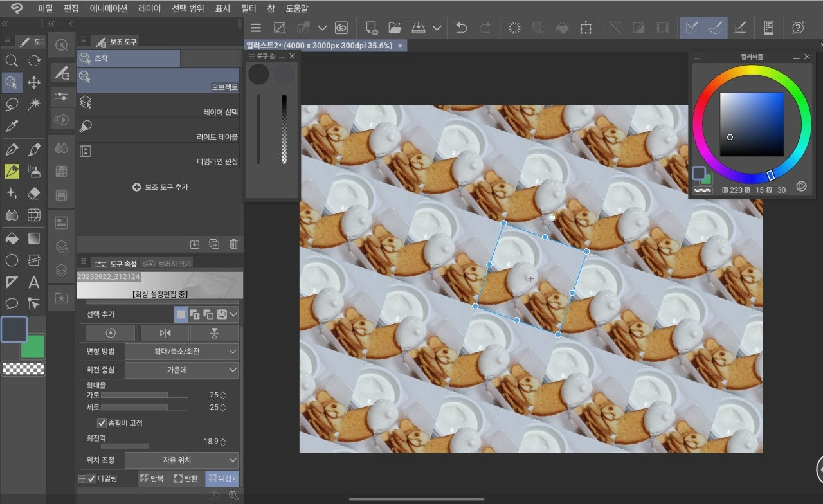Toggle 타일링 checkbox

point(91,478)
